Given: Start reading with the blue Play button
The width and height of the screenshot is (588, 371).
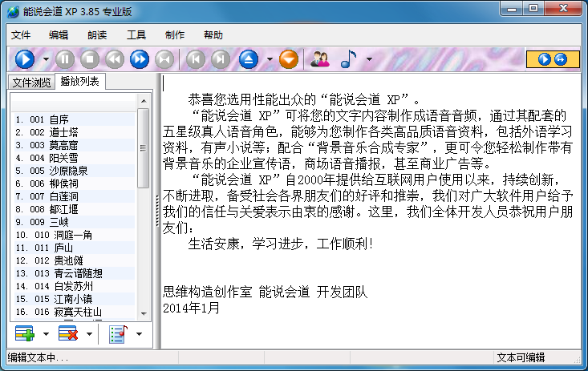Looking at the screenshot, I should tap(25, 59).
